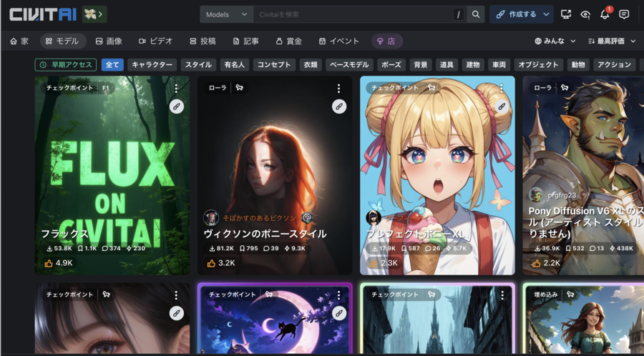Open the プレフェクトポニーXL model title

(x=415, y=234)
